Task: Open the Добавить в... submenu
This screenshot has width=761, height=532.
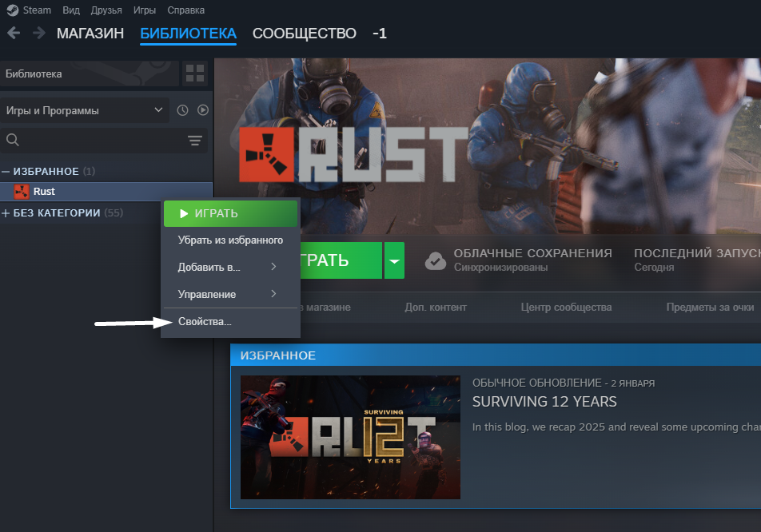Action: click(x=230, y=268)
